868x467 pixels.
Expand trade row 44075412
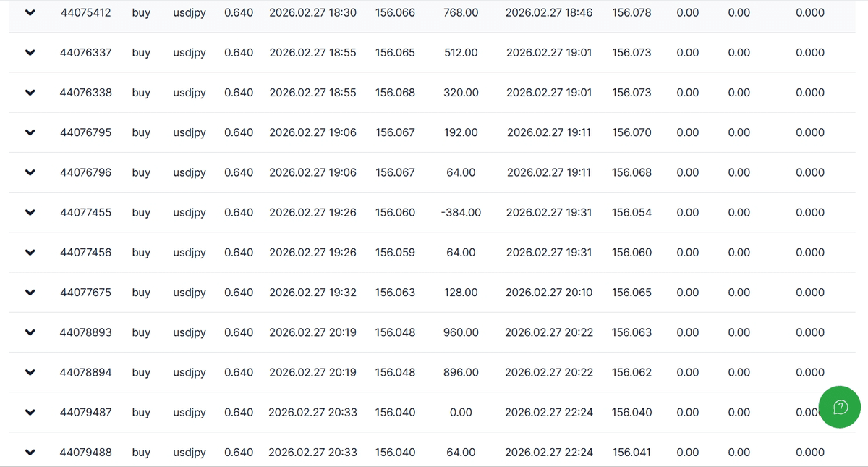[30, 13]
